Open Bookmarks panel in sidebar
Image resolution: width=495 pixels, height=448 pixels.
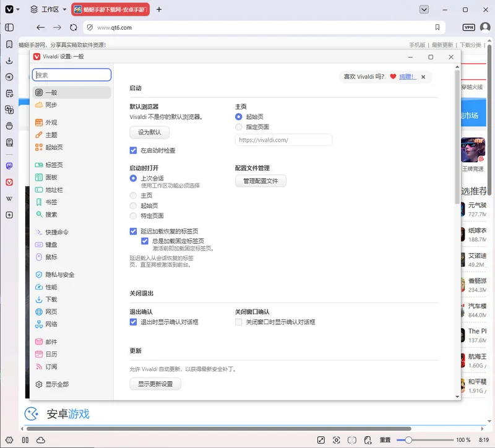(9, 44)
